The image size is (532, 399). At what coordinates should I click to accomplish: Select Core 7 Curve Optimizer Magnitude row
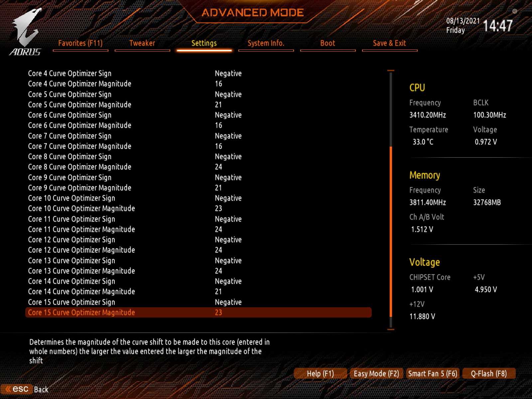(199, 146)
